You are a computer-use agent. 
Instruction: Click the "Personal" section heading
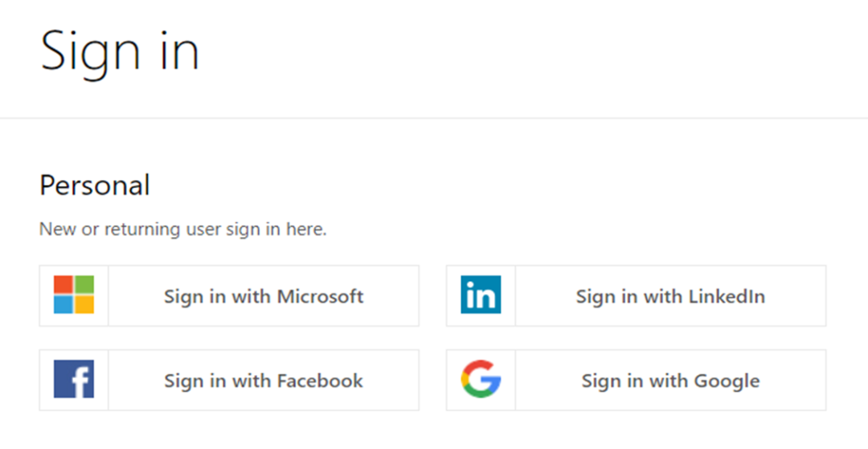click(x=95, y=186)
